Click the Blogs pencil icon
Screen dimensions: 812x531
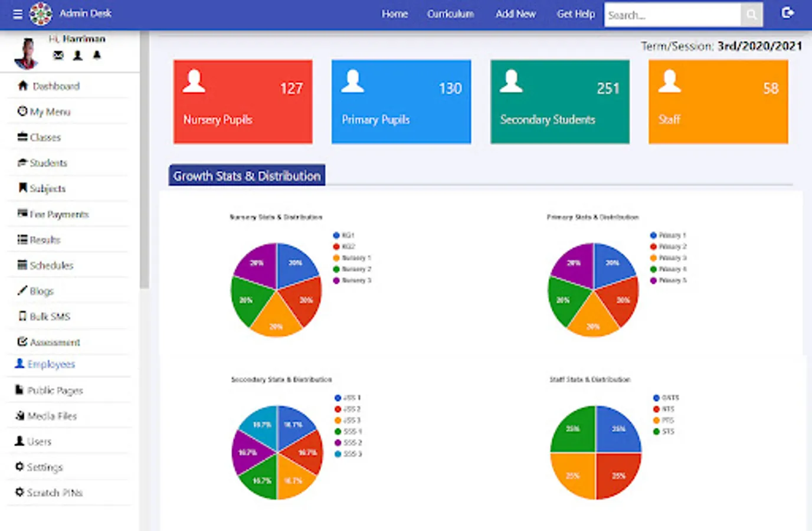click(22, 290)
